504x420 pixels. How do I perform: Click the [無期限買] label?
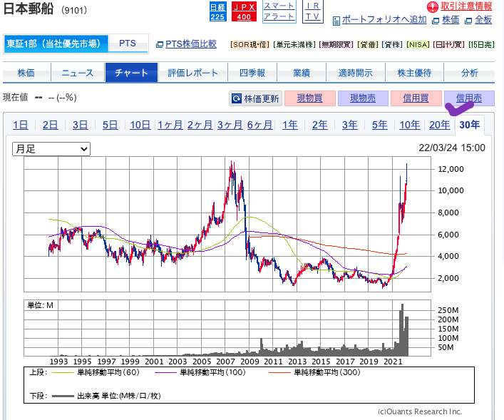pos(336,45)
